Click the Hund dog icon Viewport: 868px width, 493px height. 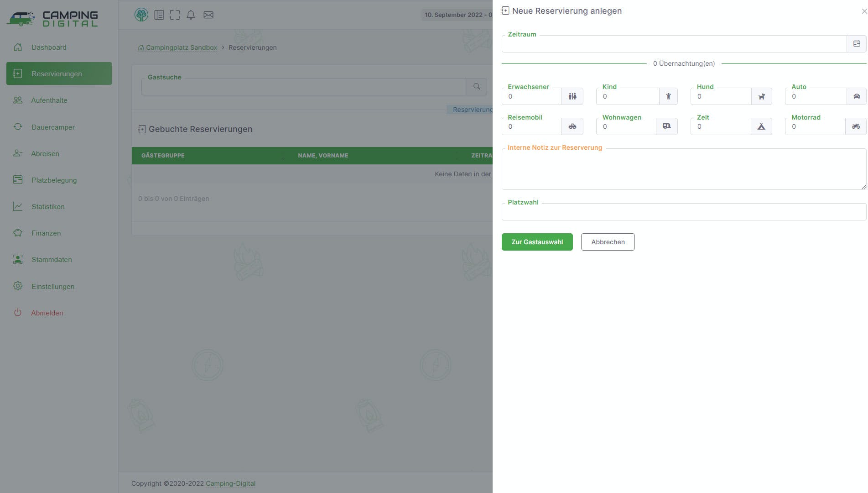click(x=761, y=96)
